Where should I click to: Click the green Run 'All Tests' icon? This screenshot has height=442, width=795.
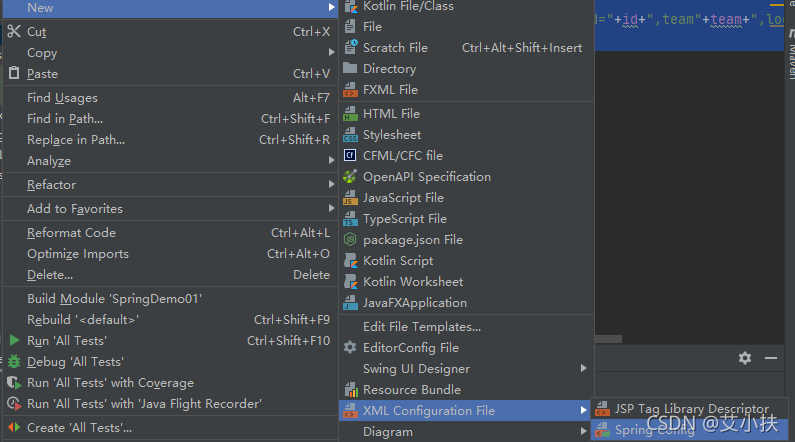[14, 340]
